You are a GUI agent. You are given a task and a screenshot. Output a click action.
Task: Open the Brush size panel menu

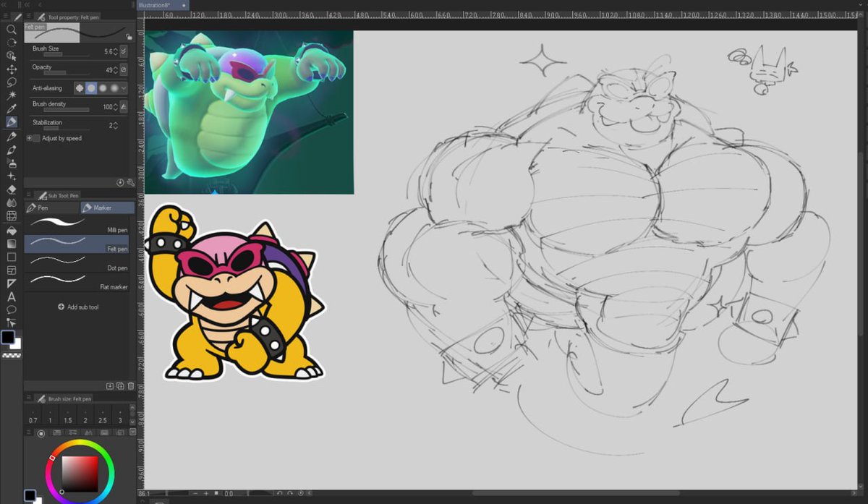[28, 398]
